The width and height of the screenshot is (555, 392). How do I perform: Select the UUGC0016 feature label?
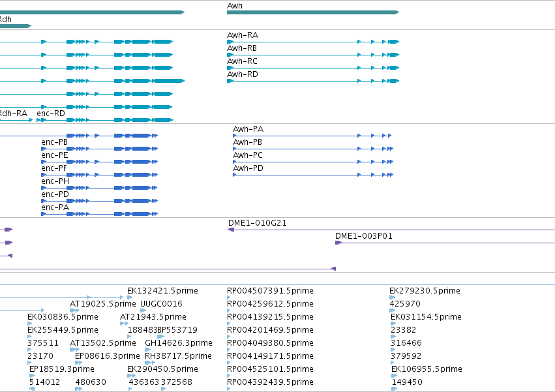tap(161, 304)
